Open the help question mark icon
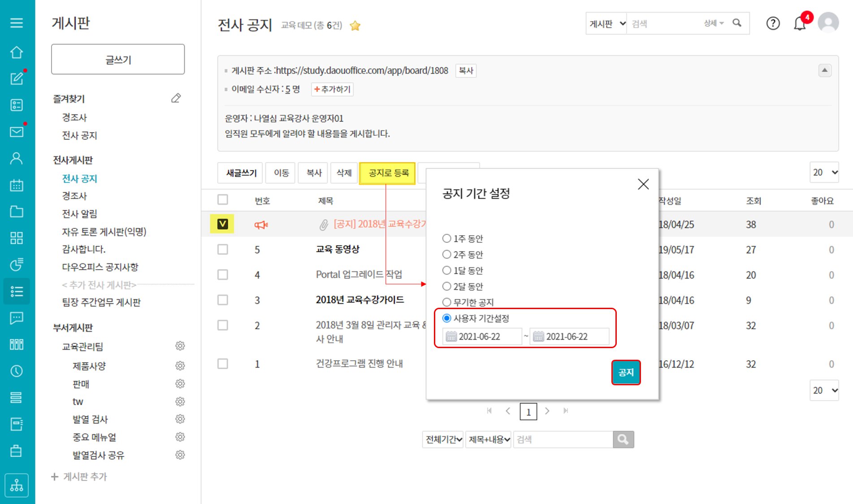This screenshot has width=853, height=504. pyautogui.click(x=773, y=23)
